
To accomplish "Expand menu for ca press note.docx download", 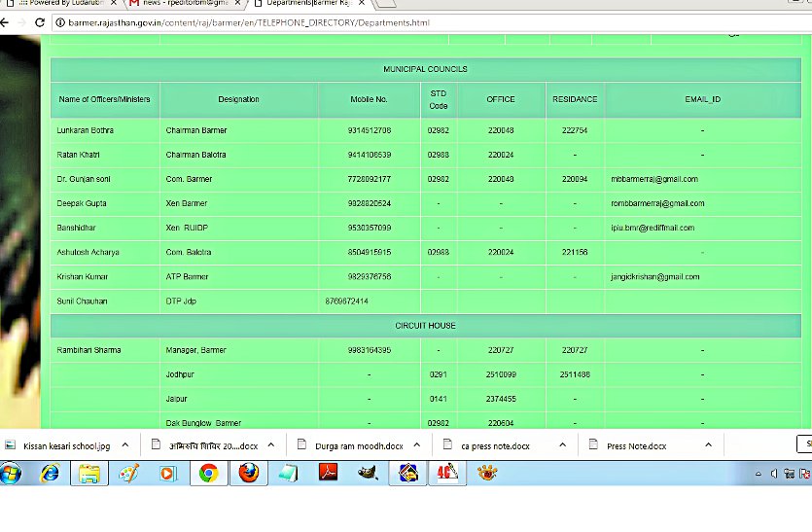I will coord(562,445).
